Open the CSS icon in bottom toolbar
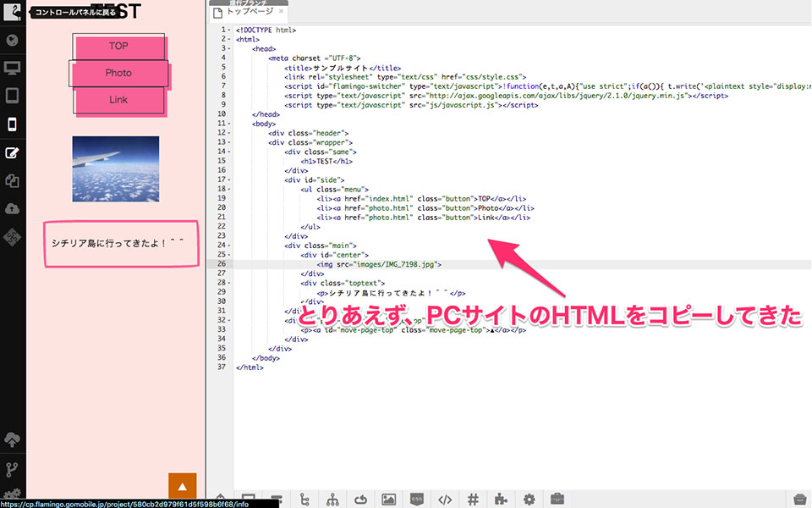 tap(417, 500)
